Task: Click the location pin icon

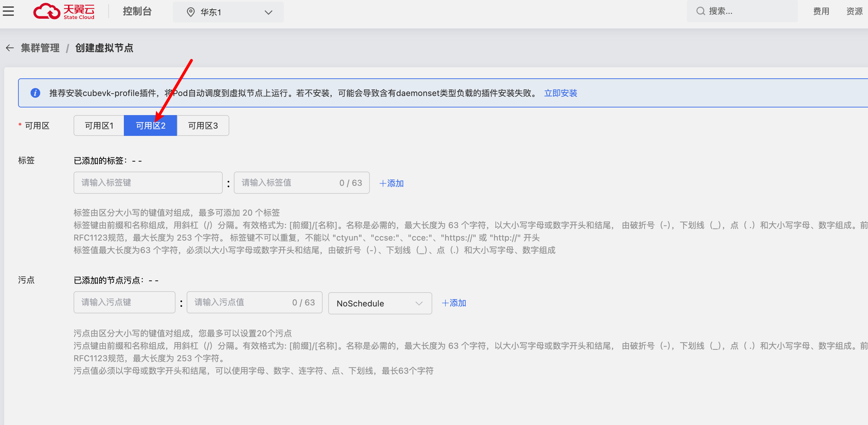Action: [x=190, y=12]
